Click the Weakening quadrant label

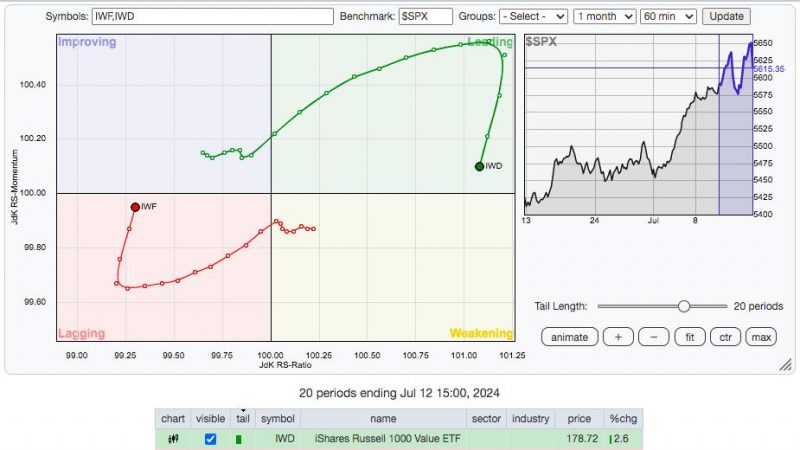[481, 333]
